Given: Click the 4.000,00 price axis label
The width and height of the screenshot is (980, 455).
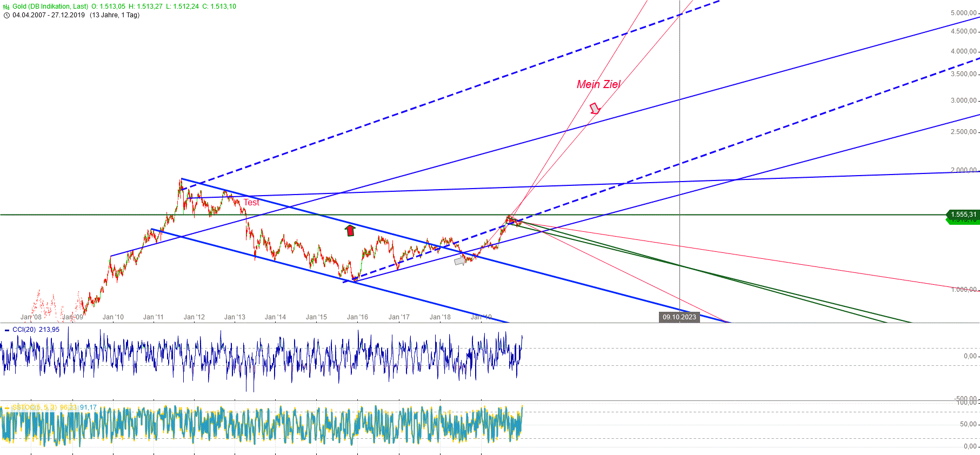Looking at the screenshot, I should point(964,51).
